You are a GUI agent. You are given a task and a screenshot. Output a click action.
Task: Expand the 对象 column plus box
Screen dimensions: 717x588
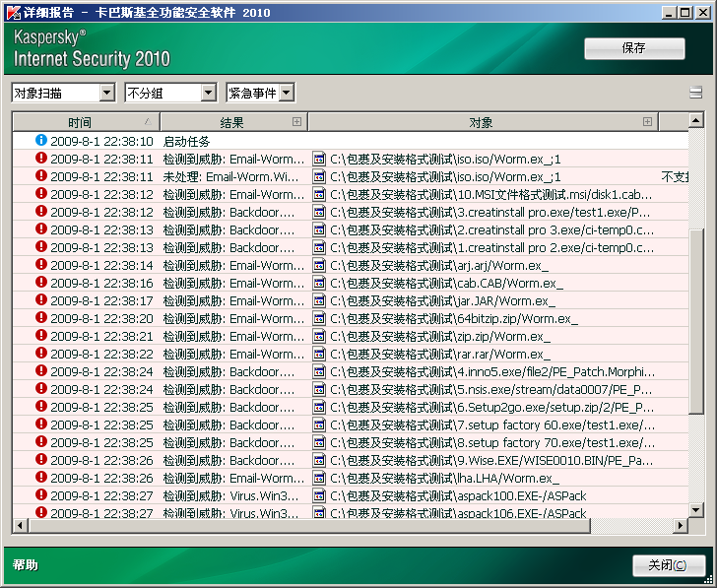click(647, 121)
